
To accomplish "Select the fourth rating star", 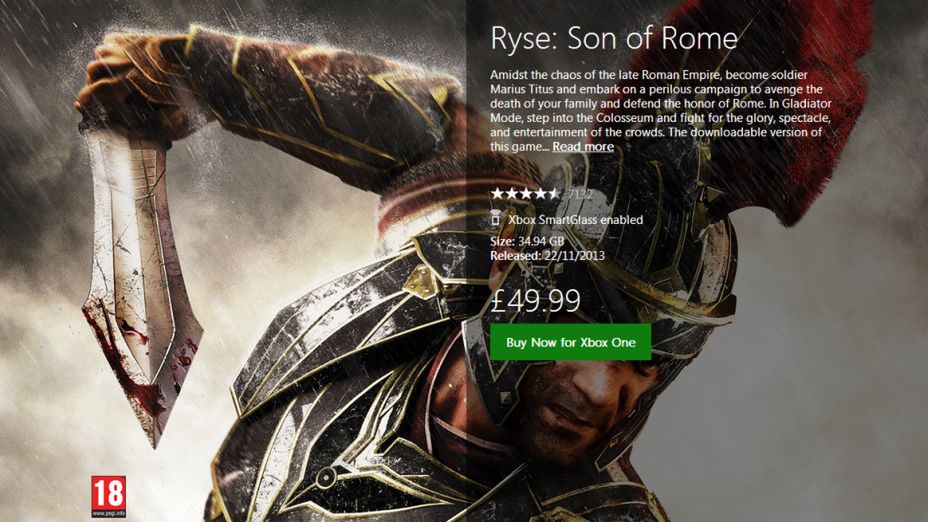I will pyautogui.click(x=539, y=193).
